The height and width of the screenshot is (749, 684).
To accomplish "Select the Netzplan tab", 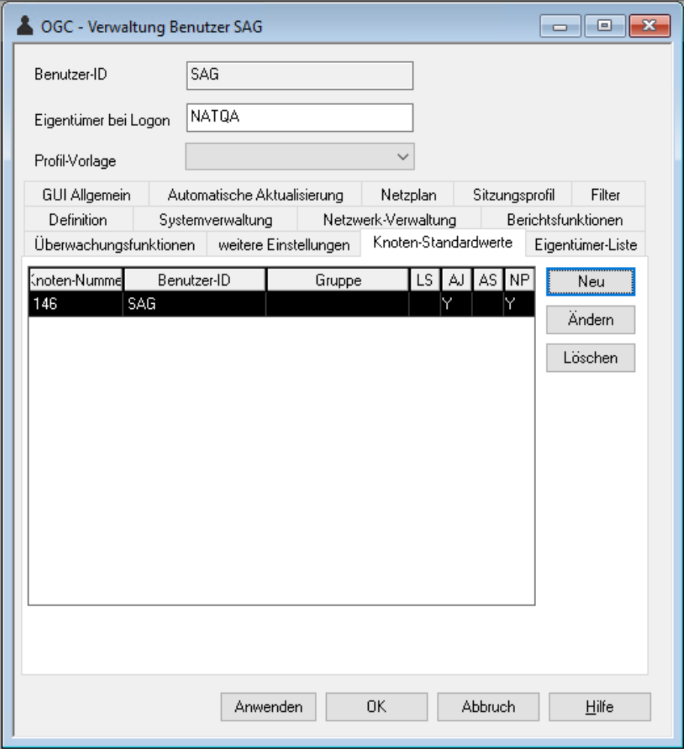I will (408, 195).
